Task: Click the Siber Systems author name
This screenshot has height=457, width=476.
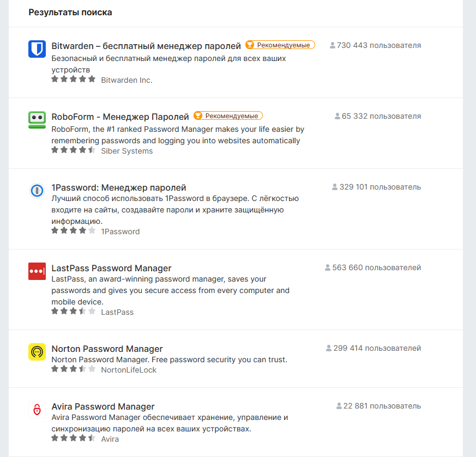Action: coord(127,151)
